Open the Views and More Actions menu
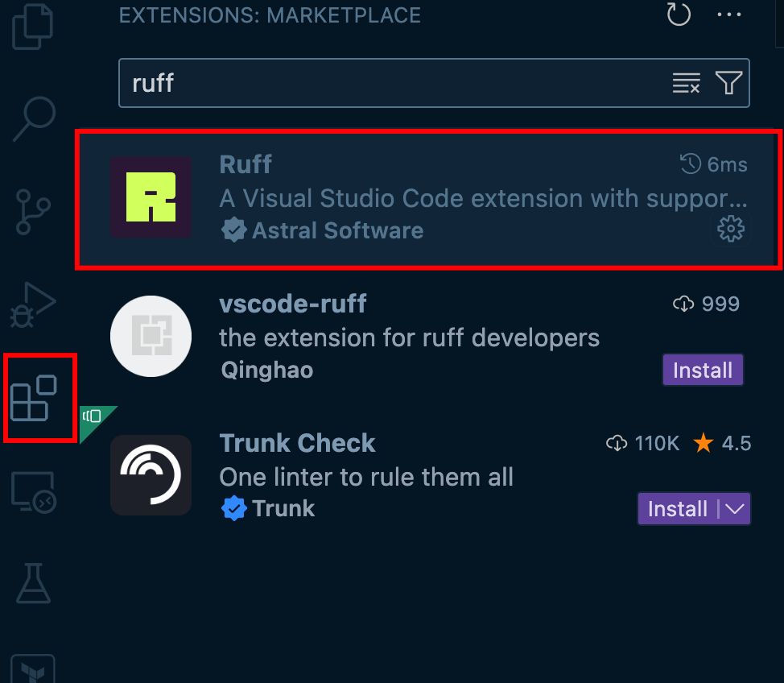This screenshot has height=683, width=784. click(x=729, y=14)
